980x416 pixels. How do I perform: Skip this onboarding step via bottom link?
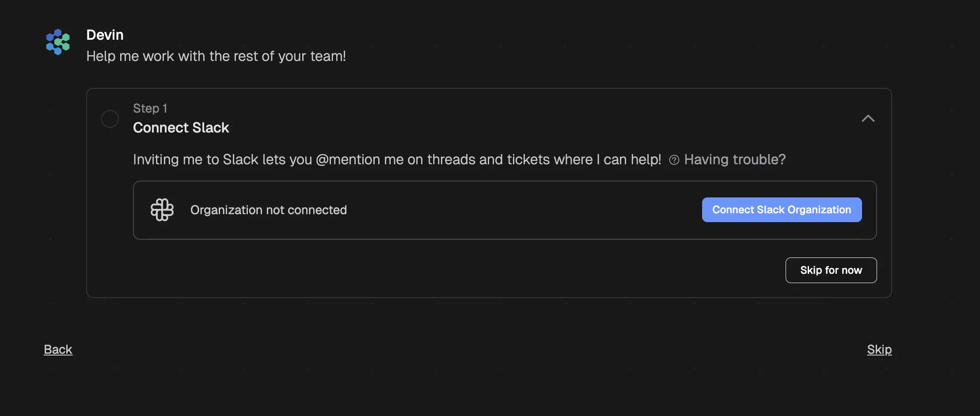point(879,349)
